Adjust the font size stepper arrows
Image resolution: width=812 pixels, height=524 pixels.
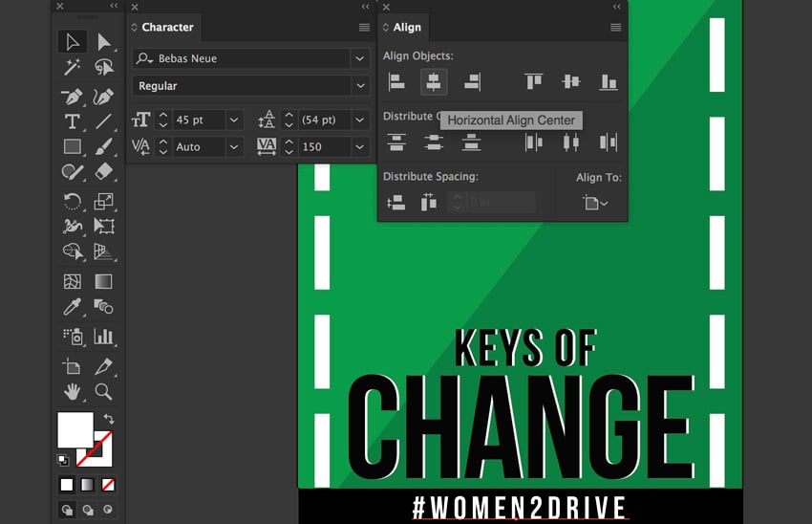[163, 120]
